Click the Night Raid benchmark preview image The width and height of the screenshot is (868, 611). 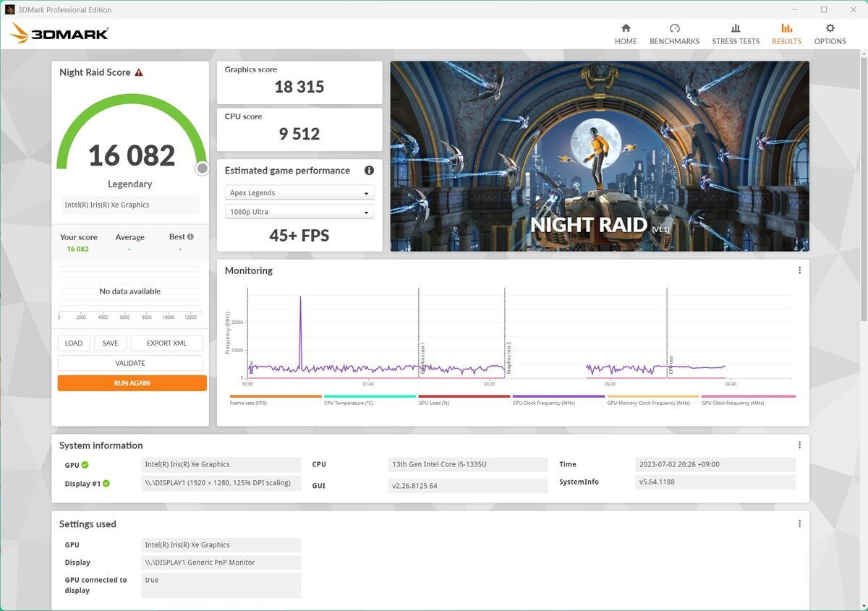click(600, 156)
